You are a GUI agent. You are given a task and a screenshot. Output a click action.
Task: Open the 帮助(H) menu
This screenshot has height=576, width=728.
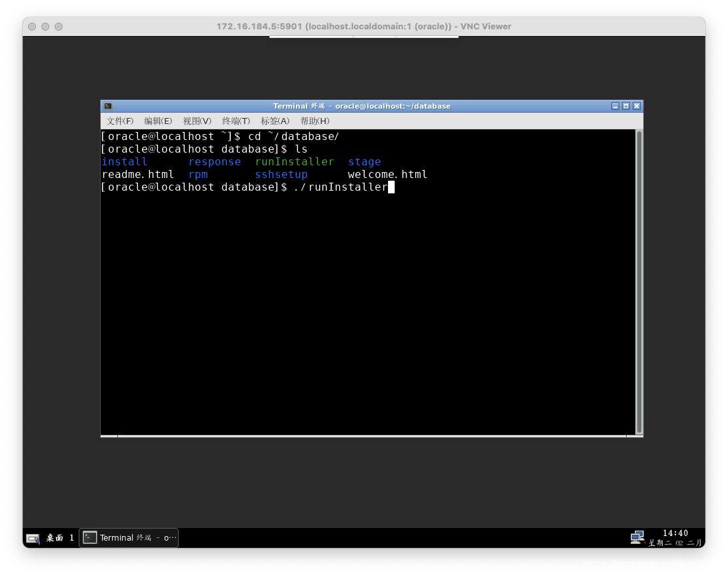[x=315, y=121]
